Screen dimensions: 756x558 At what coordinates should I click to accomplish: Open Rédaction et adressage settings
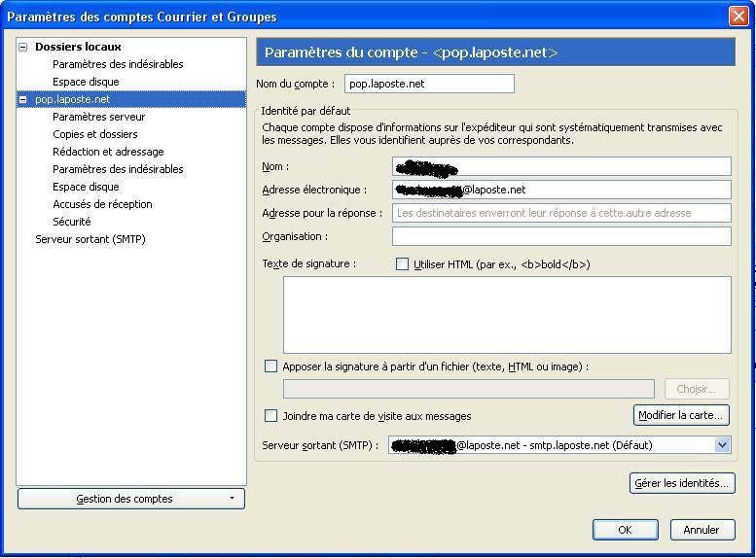point(108,152)
